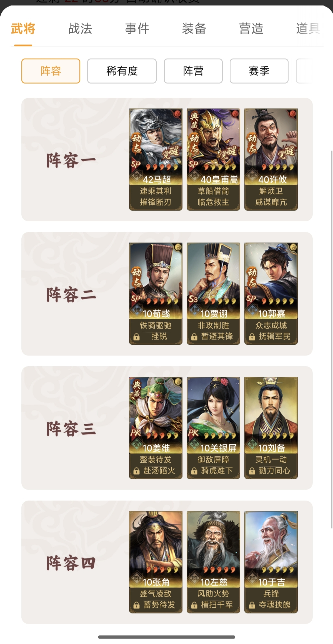Open the 42马超 hero card
Screen dimensions: 333x644
156,159
